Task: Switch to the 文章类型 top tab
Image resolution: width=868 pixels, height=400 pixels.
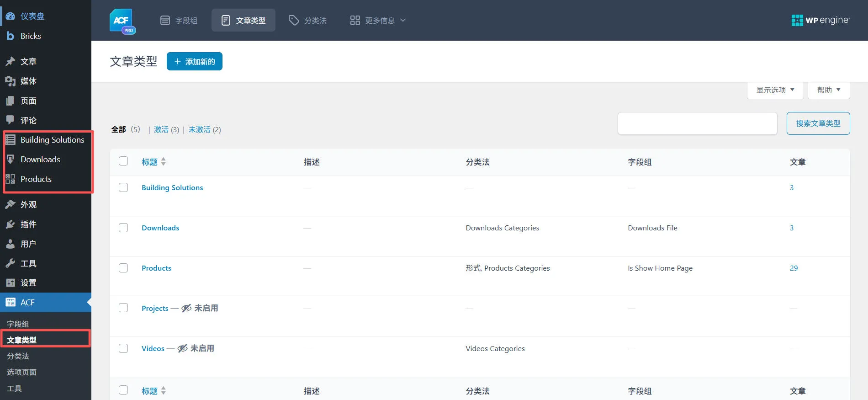Action: [243, 20]
